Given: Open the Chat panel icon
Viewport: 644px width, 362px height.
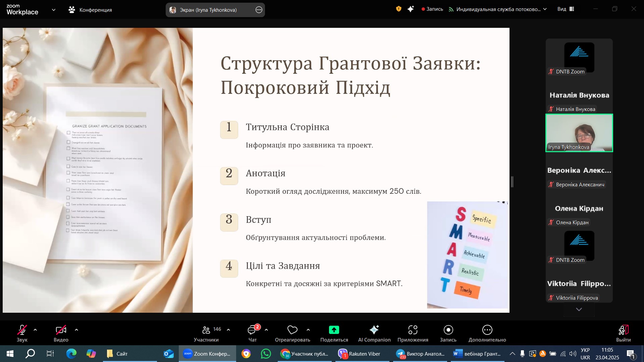Looking at the screenshot, I should tap(252, 330).
